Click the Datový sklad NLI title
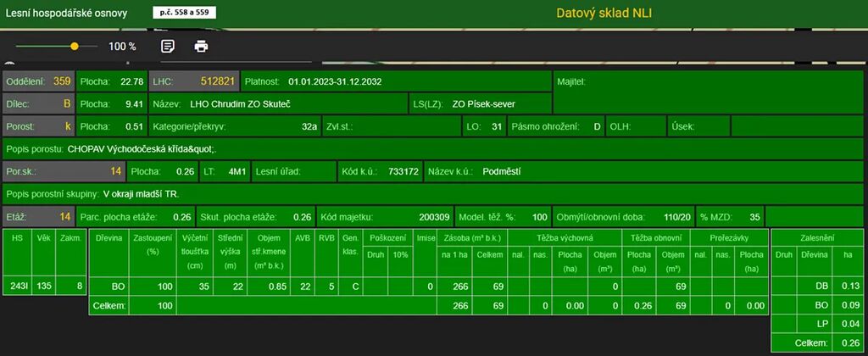Viewport: 868px width, 356px height. [x=604, y=13]
